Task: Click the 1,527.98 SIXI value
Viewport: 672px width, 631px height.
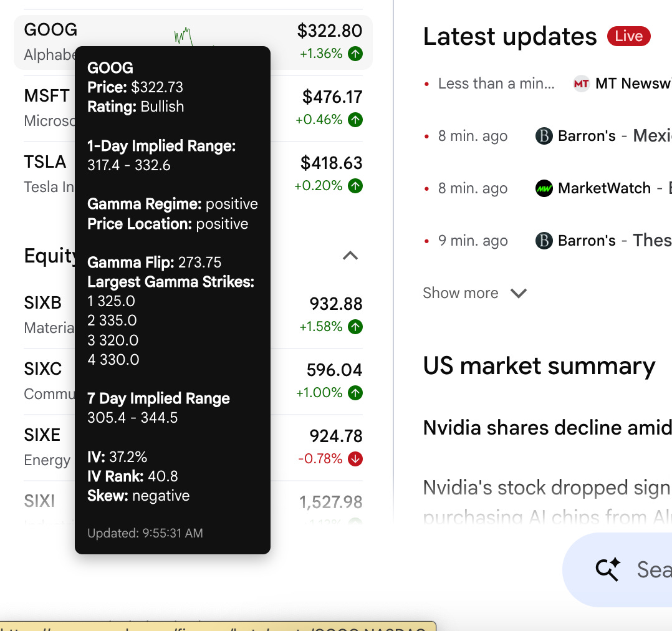Action: point(330,502)
